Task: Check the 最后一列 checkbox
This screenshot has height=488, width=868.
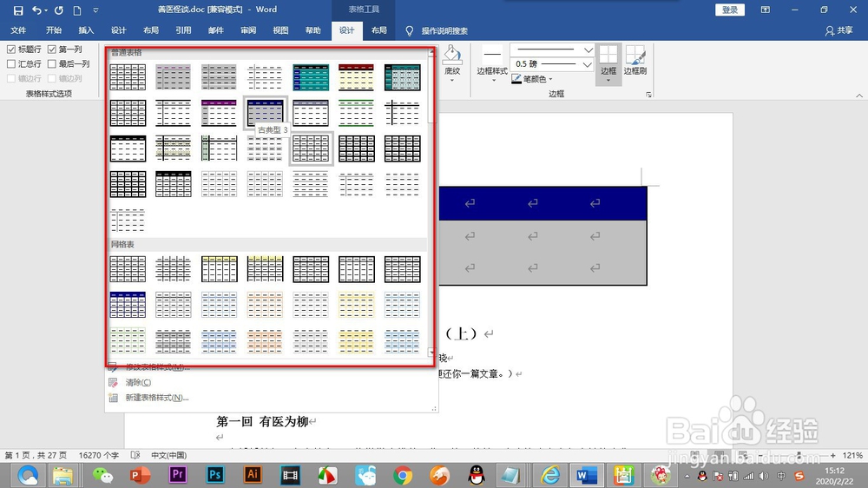Action: (x=52, y=63)
